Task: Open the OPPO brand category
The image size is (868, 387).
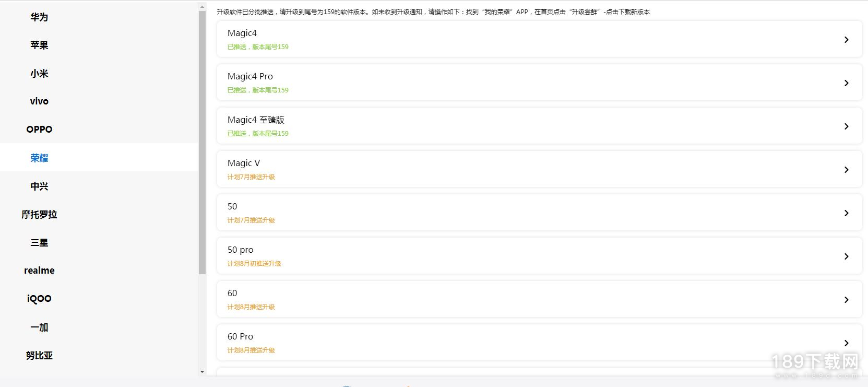Action: [x=39, y=130]
